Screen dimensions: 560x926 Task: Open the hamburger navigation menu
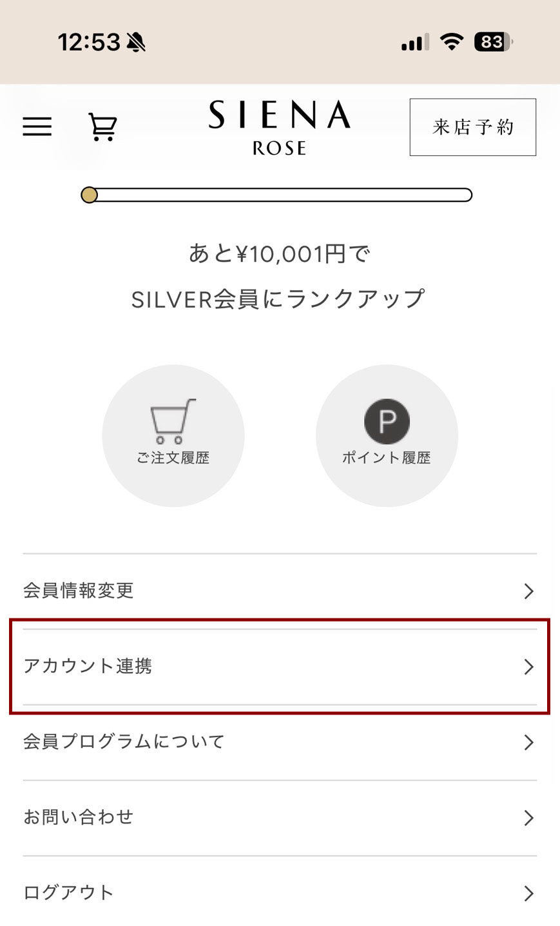(37, 126)
